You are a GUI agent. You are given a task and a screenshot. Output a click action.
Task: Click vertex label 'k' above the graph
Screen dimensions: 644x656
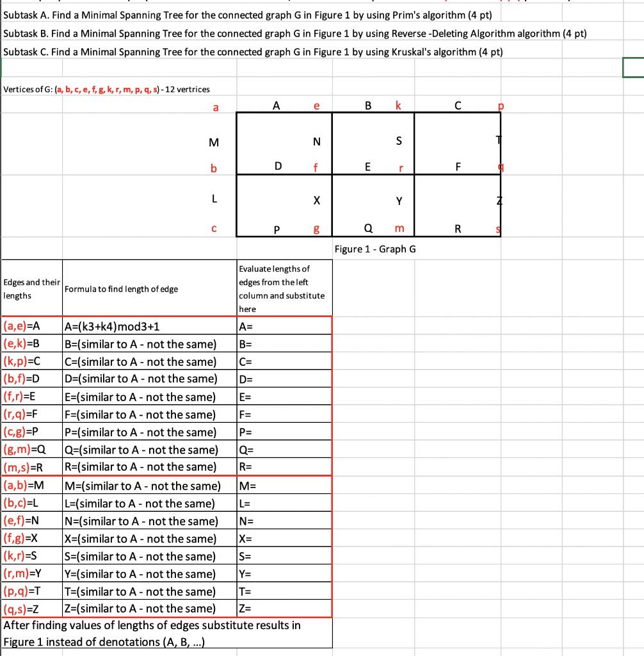click(398, 106)
